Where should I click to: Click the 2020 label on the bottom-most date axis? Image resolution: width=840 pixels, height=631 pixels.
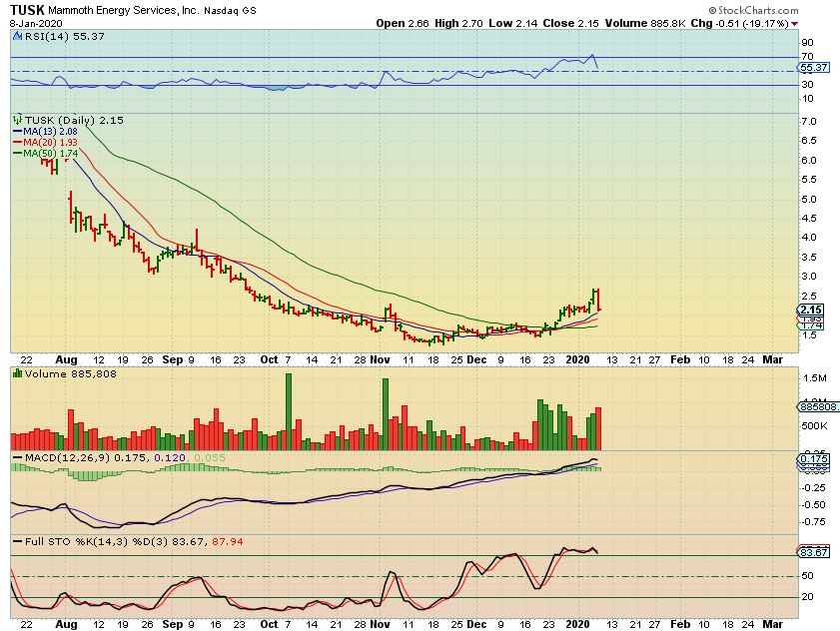point(577,625)
